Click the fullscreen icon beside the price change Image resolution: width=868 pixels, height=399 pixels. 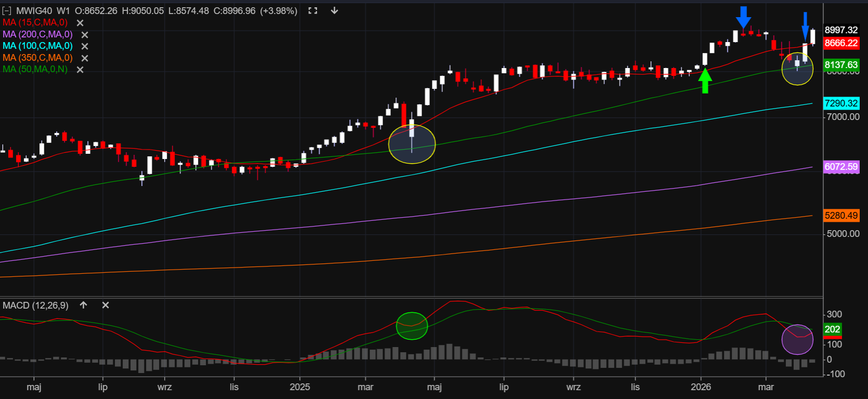pyautogui.click(x=312, y=11)
